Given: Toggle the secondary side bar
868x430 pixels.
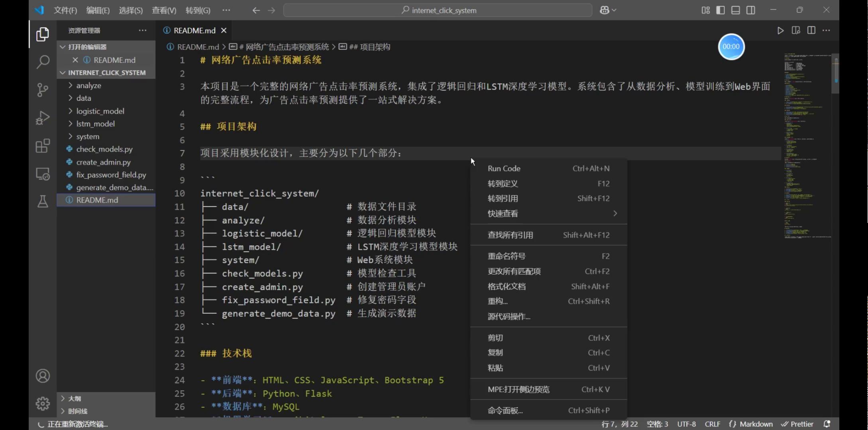Looking at the screenshot, I should coord(751,10).
